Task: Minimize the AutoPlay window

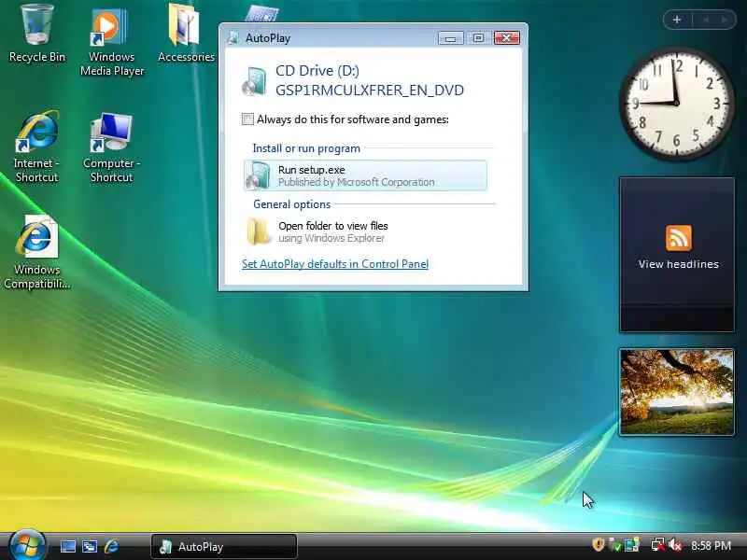Action: click(x=451, y=38)
